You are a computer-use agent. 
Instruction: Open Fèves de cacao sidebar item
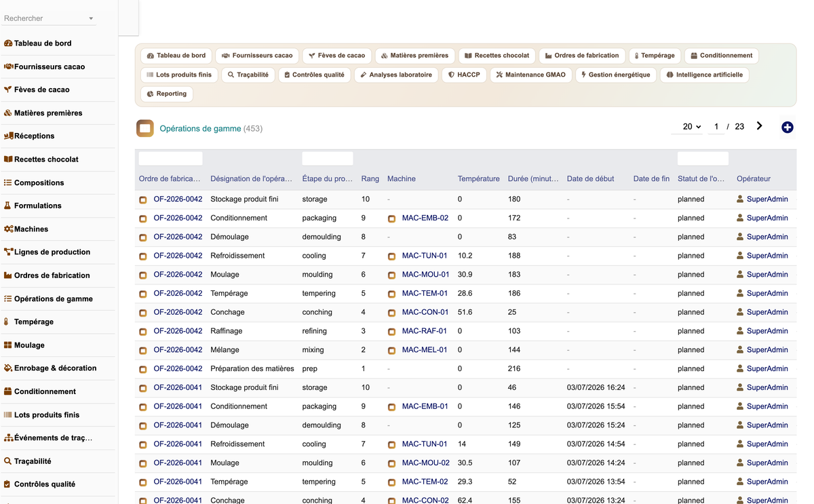[37, 90]
